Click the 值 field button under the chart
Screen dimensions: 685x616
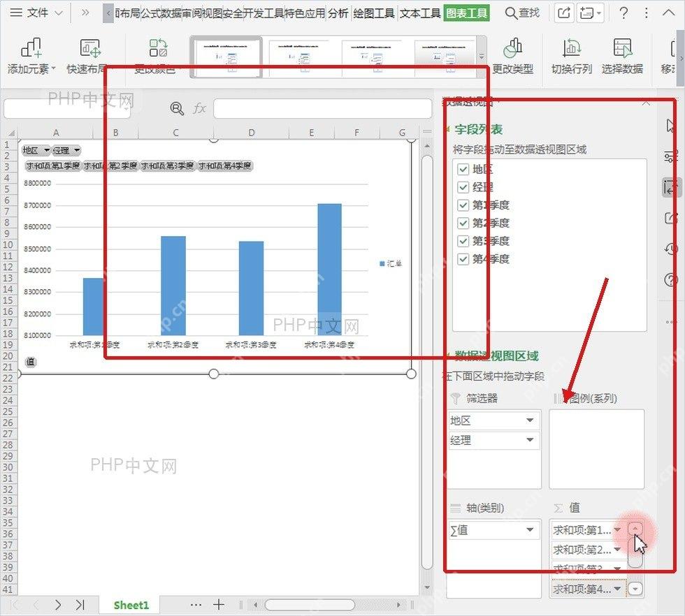tap(31, 362)
